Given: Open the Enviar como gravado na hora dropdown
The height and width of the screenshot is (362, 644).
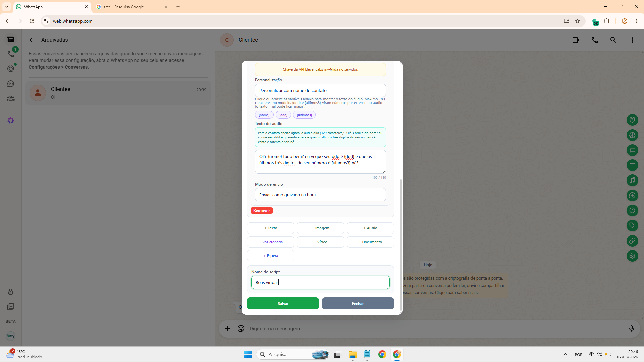Looking at the screenshot, I should (320, 195).
